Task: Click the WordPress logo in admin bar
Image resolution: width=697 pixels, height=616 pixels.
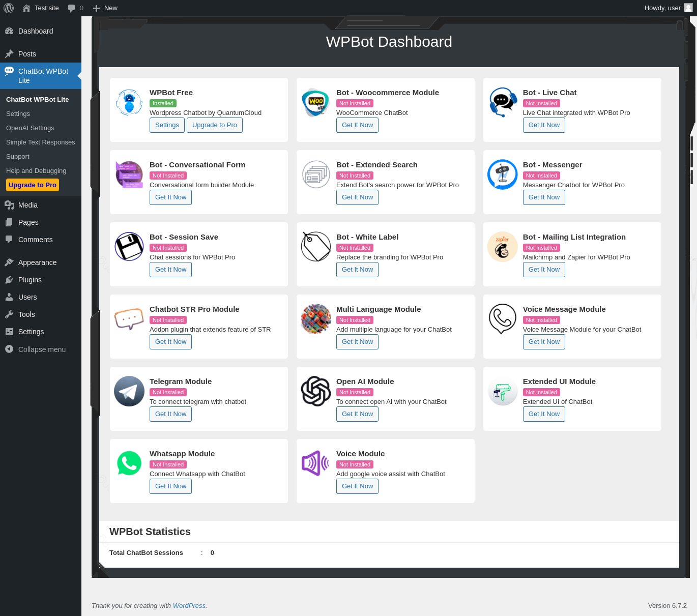Action: [x=9, y=8]
